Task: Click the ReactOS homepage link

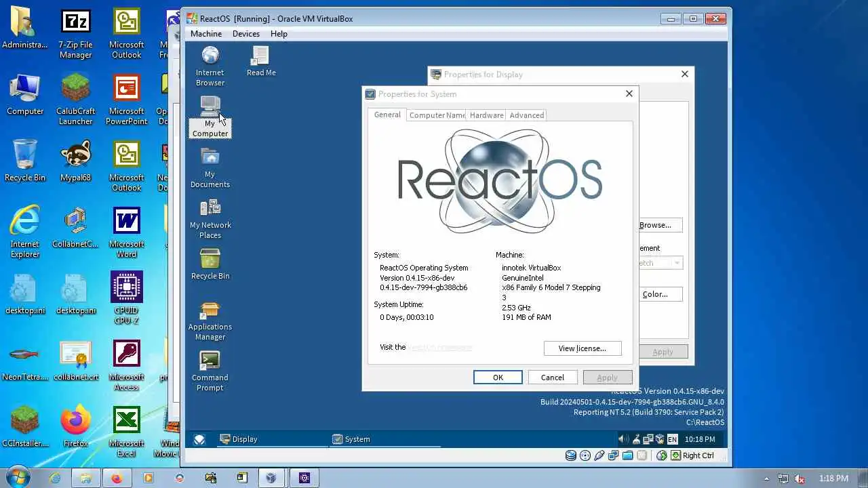Action: point(439,347)
